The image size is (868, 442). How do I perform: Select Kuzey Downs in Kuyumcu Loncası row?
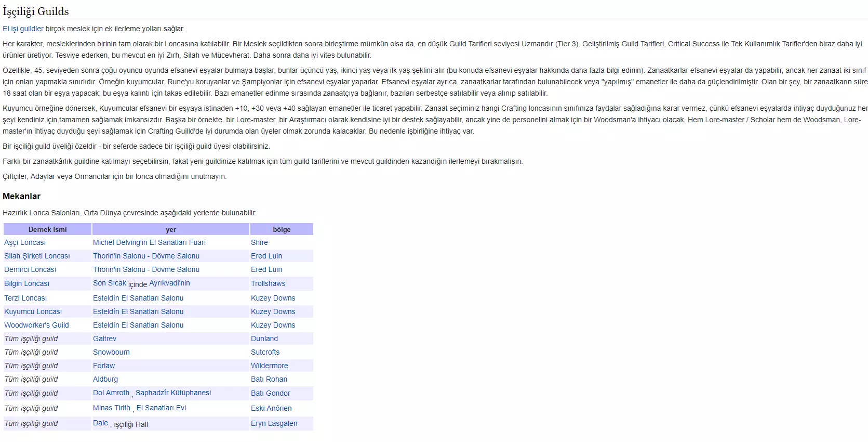(273, 311)
